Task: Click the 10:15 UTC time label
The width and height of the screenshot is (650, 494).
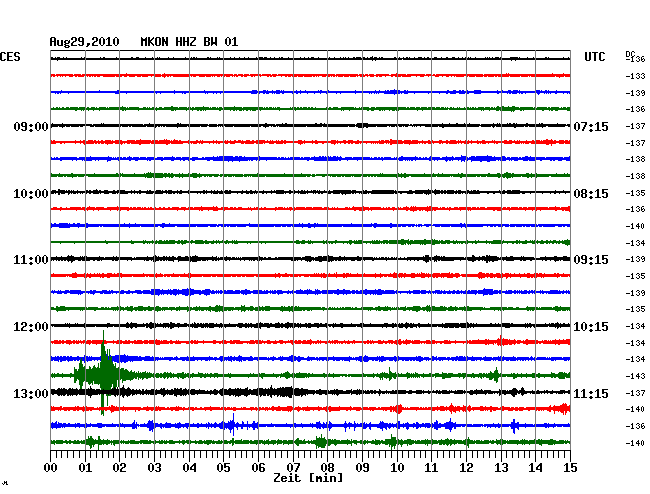Action: pyautogui.click(x=591, y=327)
